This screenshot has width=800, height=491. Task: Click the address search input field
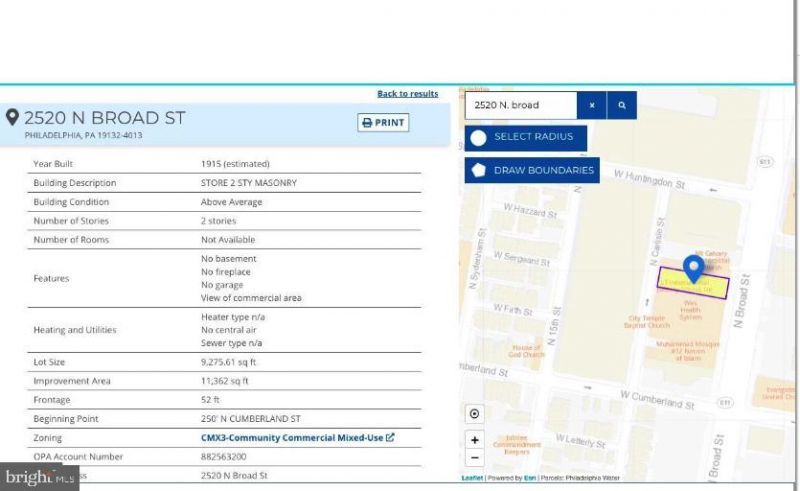520,105
